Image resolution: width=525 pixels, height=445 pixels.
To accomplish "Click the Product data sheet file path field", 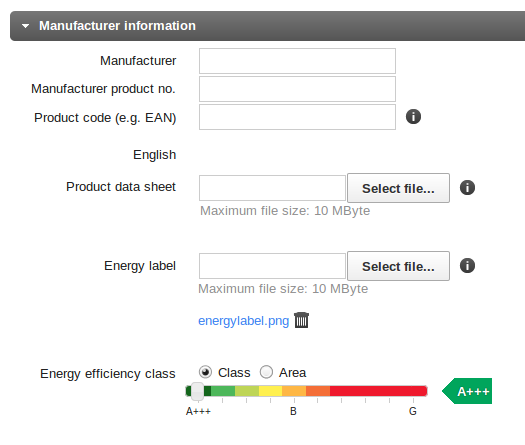I will pos(272,188).
